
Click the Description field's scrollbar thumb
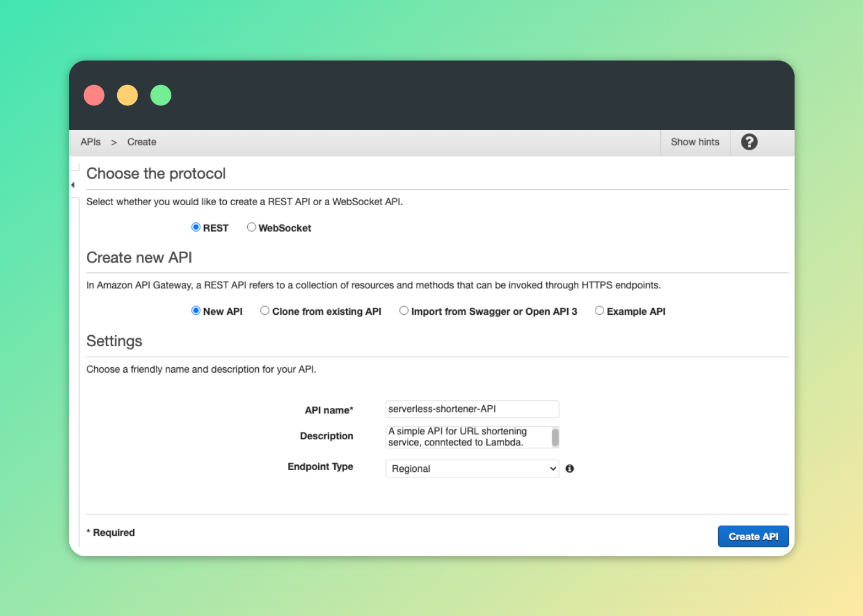tap(555, 437)
